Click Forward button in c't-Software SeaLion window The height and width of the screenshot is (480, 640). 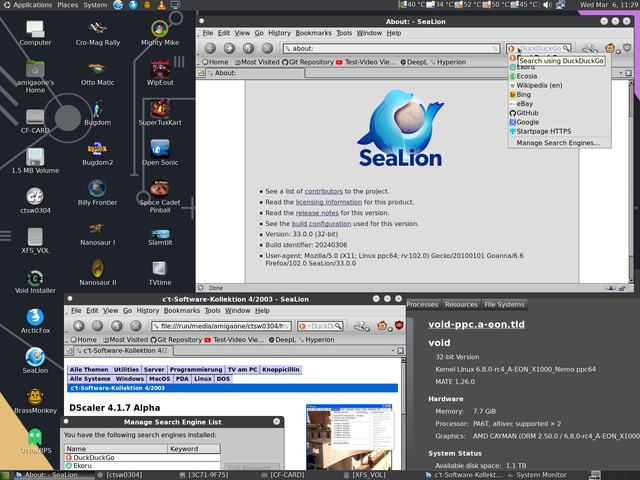coord(97,326)
